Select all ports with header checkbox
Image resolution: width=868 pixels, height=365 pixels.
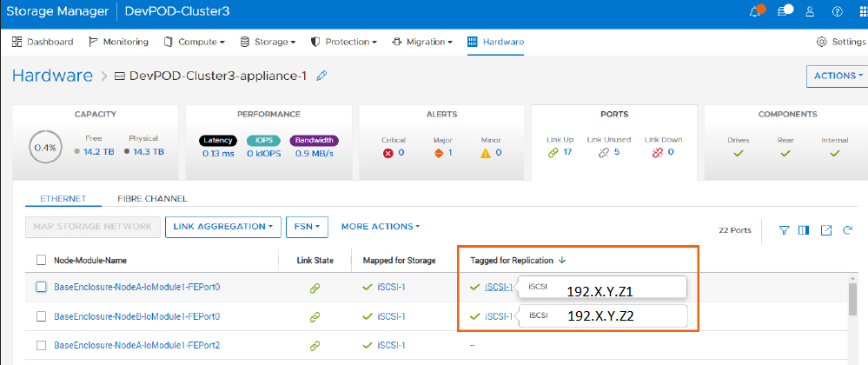(x=42, y=260)
